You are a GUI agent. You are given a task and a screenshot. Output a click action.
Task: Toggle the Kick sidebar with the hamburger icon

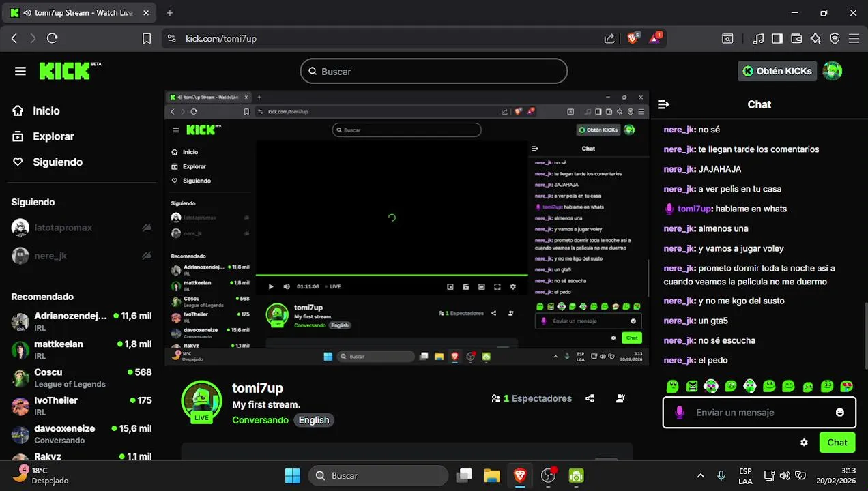(20, 71)
